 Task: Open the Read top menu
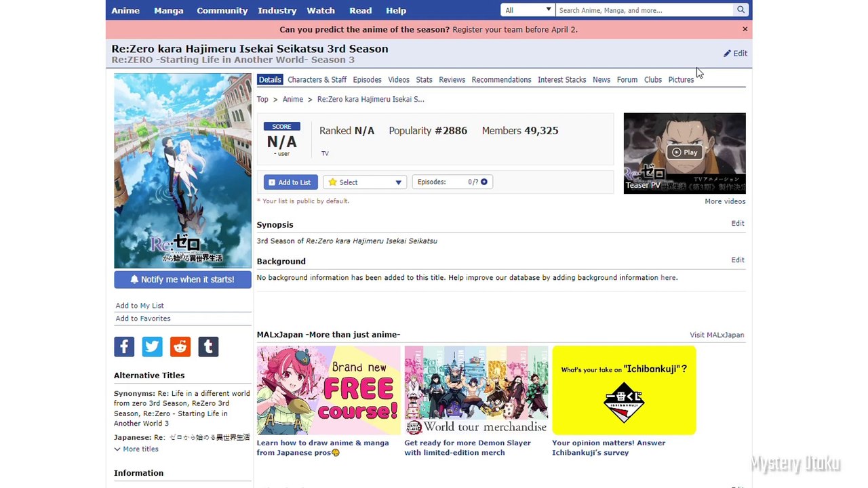coord(361,11)
